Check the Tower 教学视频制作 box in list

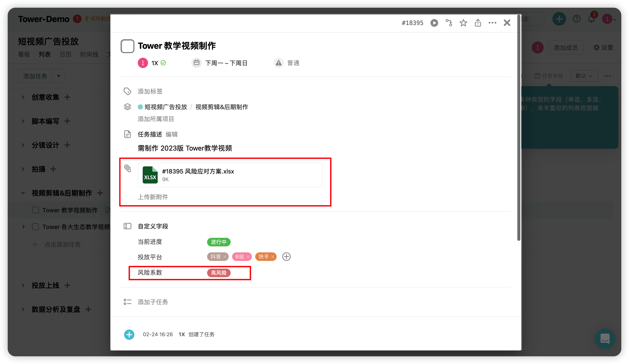pos(36,210)
